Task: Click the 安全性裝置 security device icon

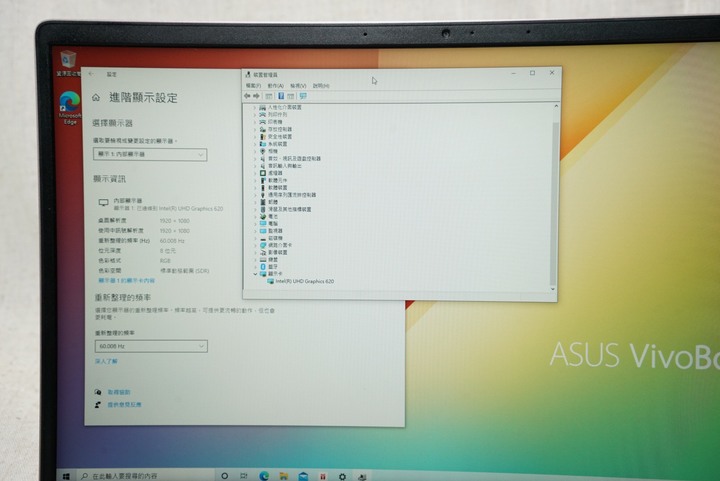Action: pyautogui.click(x=263, y=137)
